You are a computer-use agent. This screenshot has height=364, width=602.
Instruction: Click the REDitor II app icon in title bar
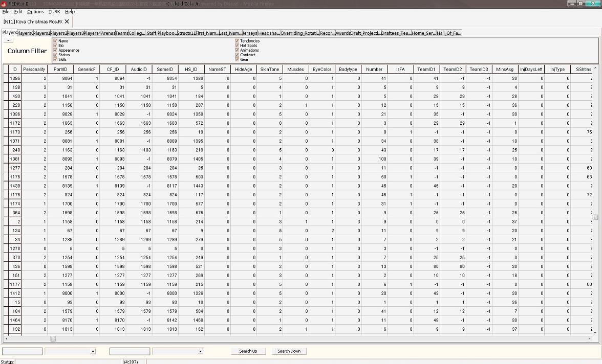point(4,4)
